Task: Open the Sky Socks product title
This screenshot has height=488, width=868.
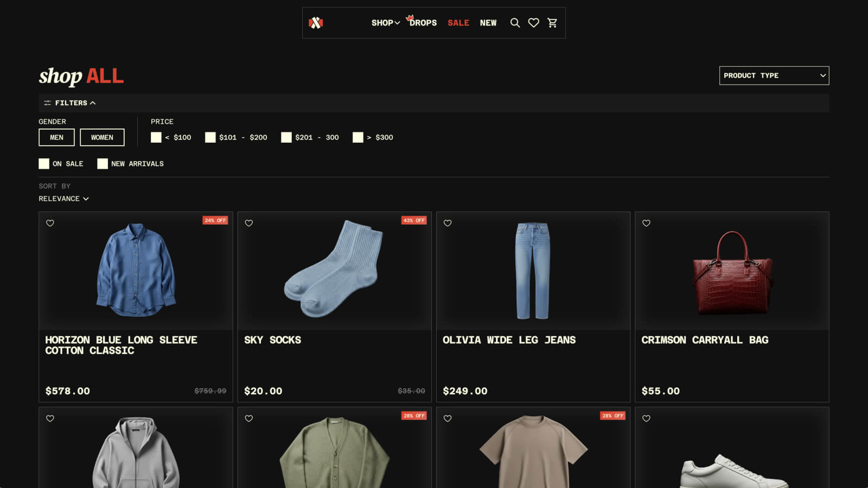Action: pos(272,340)
